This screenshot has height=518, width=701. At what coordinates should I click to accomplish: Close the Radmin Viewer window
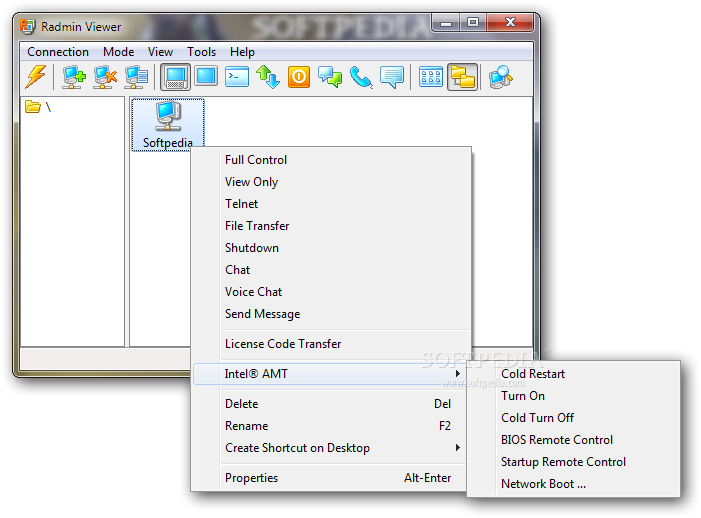[510, 22]
